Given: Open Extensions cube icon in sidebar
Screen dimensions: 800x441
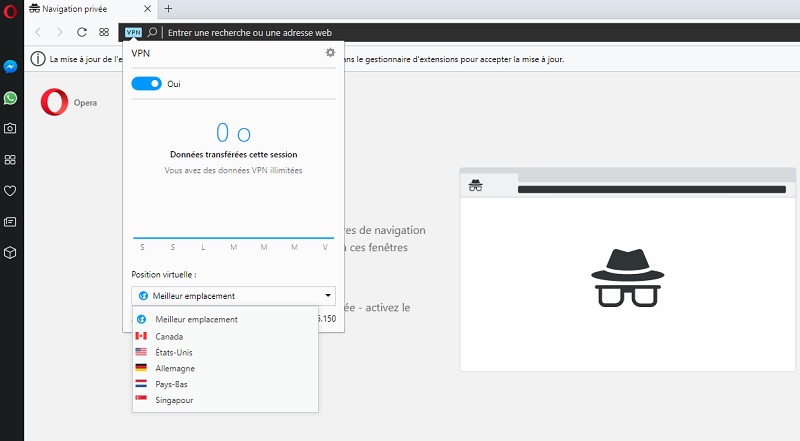Looking at the screenshot, I should pyautogui.click(x=10, y=253).
